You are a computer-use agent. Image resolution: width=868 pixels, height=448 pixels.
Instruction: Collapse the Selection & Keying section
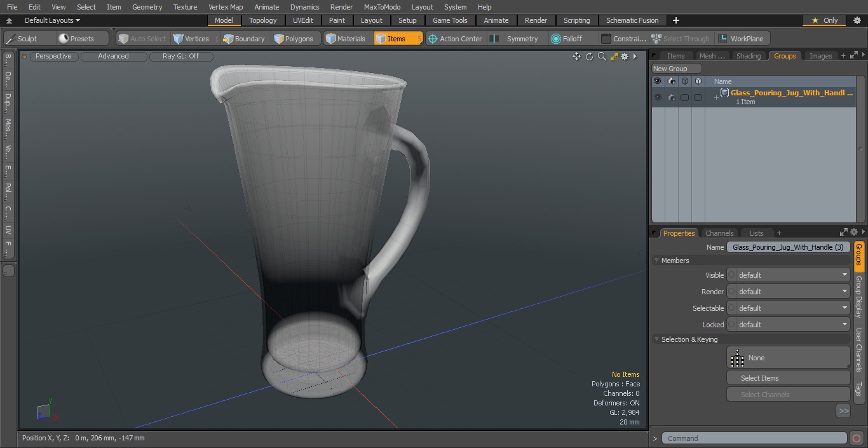pyautogui.click(x=656, y=339)
